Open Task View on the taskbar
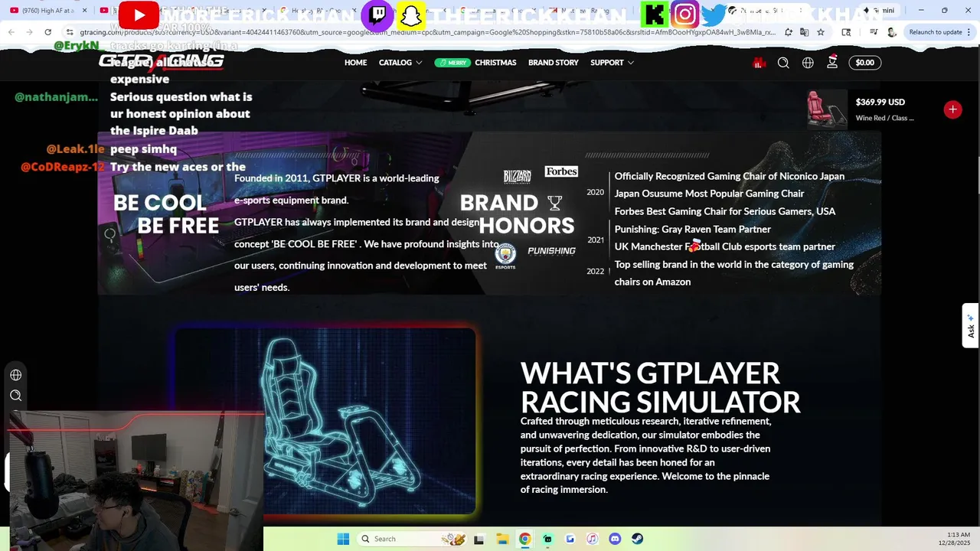980x551 pixels. tap(479, 539)
